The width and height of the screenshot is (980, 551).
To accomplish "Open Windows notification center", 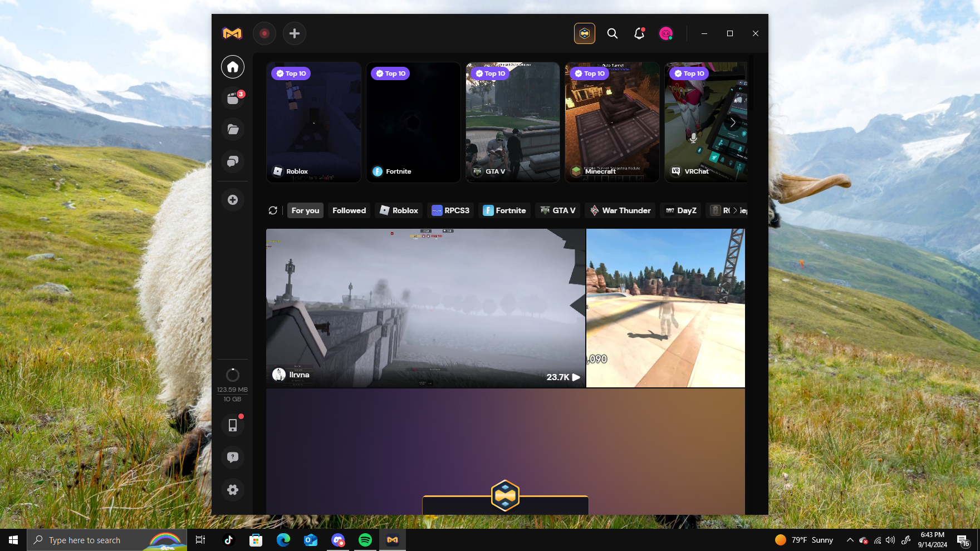I will coord(963,540).
